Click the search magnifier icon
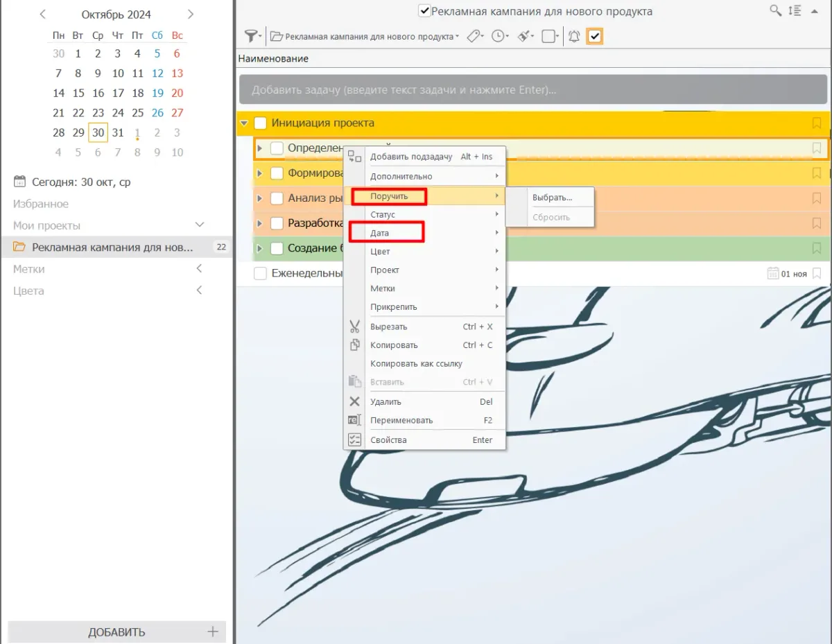Image resolution: width=832 pixels, height=644 pixels. pos(776,10)
